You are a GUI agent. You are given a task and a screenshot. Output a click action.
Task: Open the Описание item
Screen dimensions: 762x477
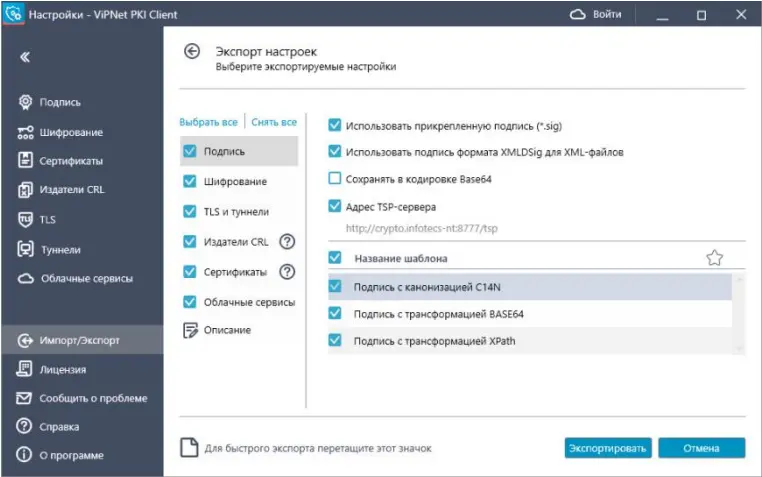tap(227, 330)
